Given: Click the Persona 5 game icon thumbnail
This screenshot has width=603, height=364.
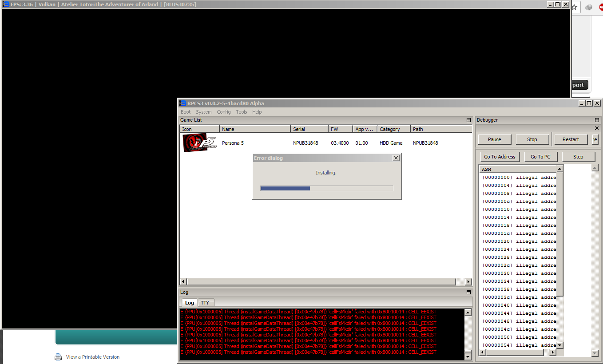Looking at the screenshot, I should click(199, 143).
